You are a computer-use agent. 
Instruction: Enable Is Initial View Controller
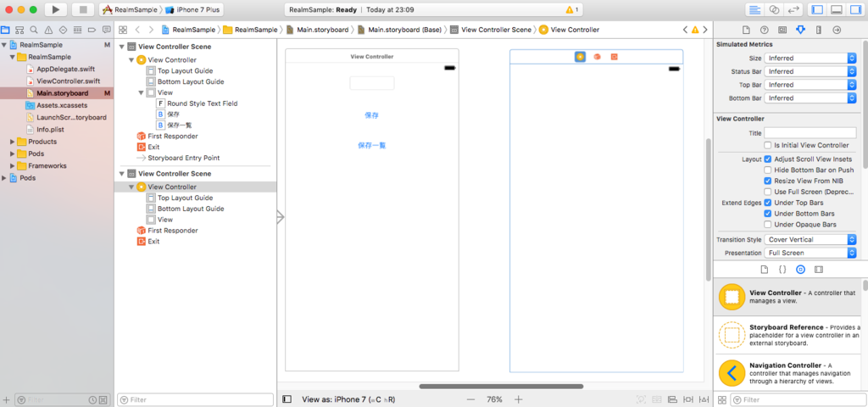[x=768, y=145]
